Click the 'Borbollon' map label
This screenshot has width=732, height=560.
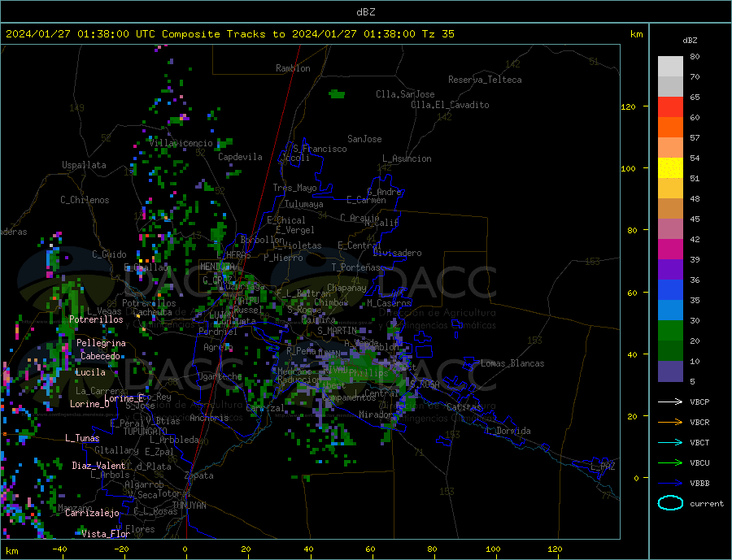click(x=263, y=240)
